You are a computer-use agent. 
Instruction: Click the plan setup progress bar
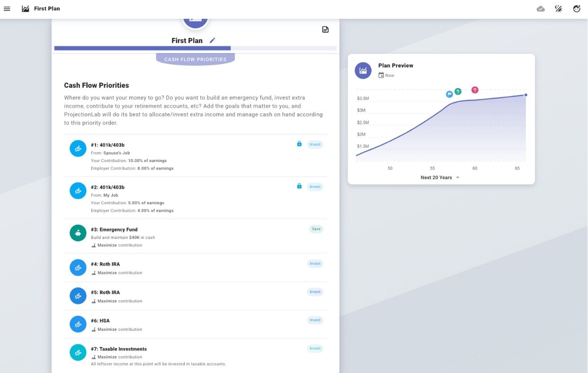(x=195, y=48)
